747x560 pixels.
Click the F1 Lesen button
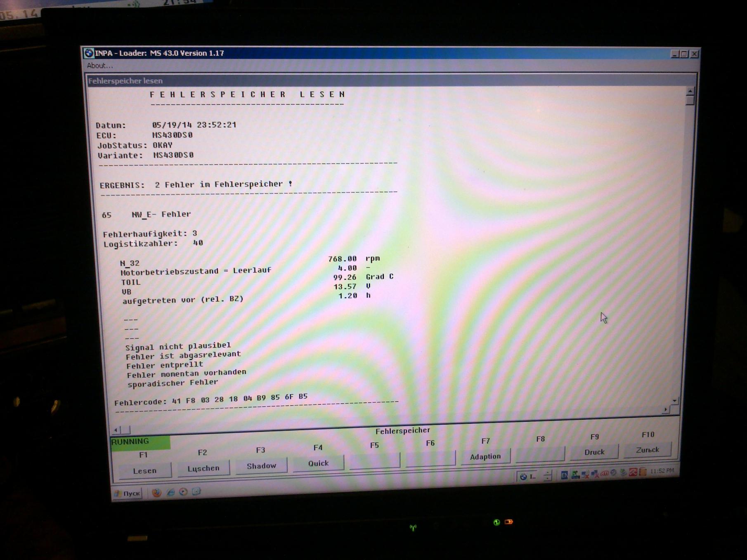pyautogui.click(x=145, y=470)
